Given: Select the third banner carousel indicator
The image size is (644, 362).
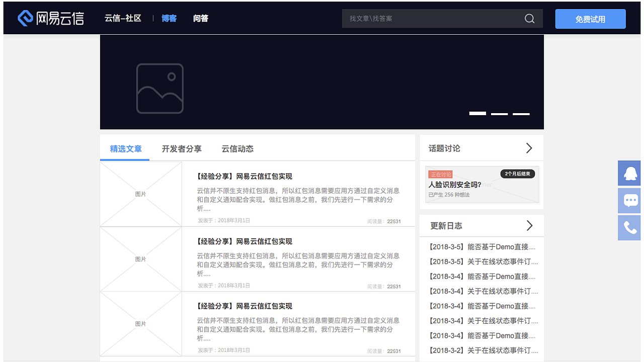Looking at the screenshot, I should pyautogui.click(x=521, y=114).
